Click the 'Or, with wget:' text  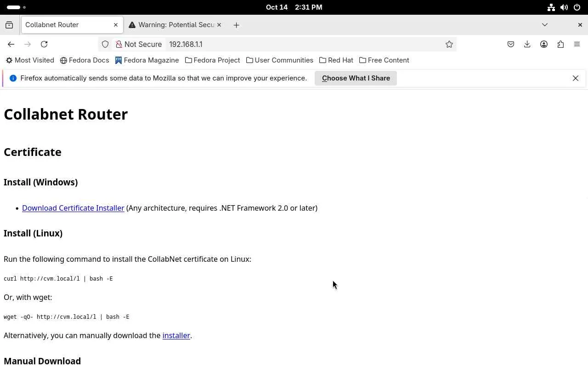click(x=28, y=297)
